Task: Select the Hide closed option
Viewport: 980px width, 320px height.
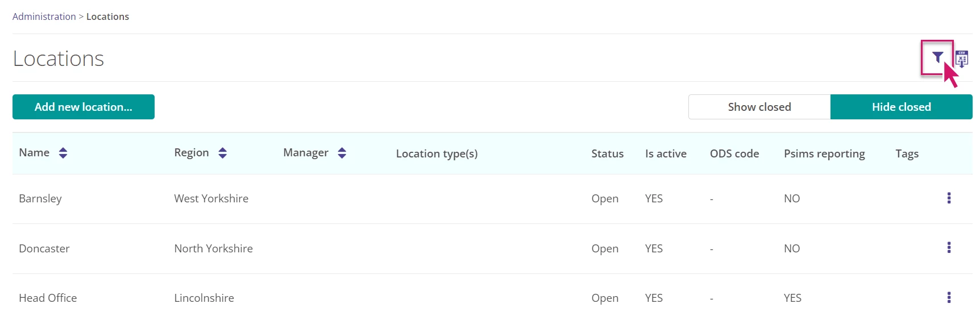Action: (901, 107)
